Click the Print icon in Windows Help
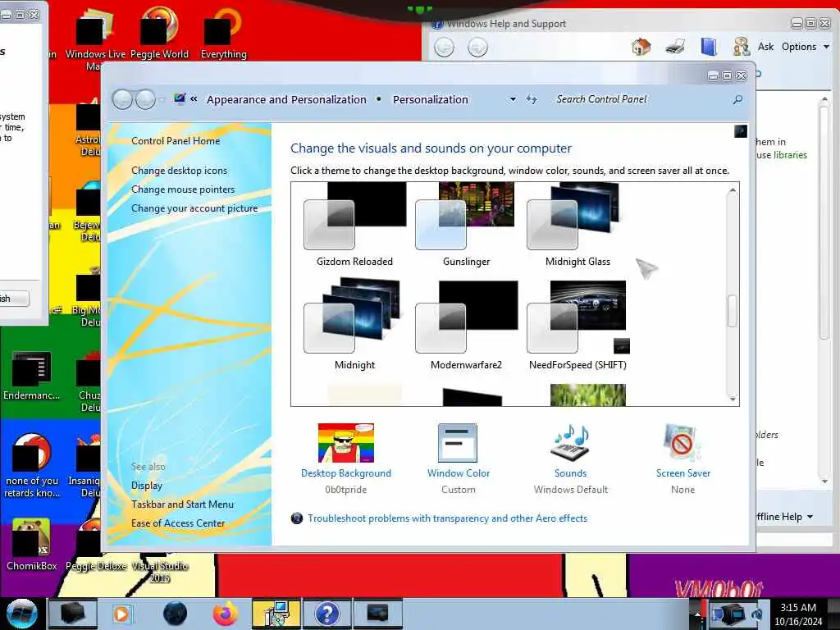The image size is (840, 630). [675, 47]
